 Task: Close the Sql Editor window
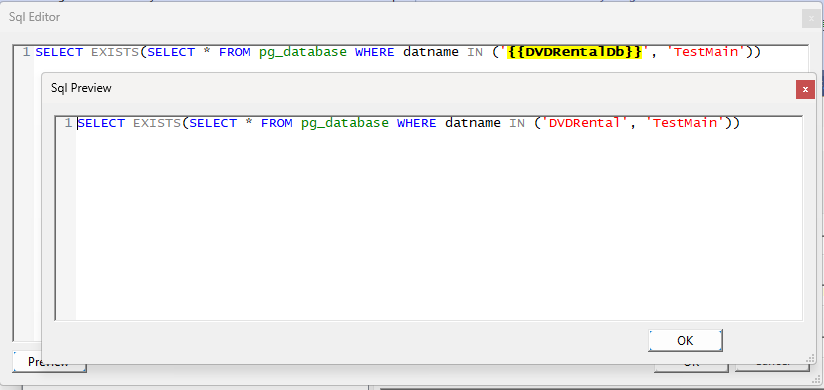click(x=811, y=18)
